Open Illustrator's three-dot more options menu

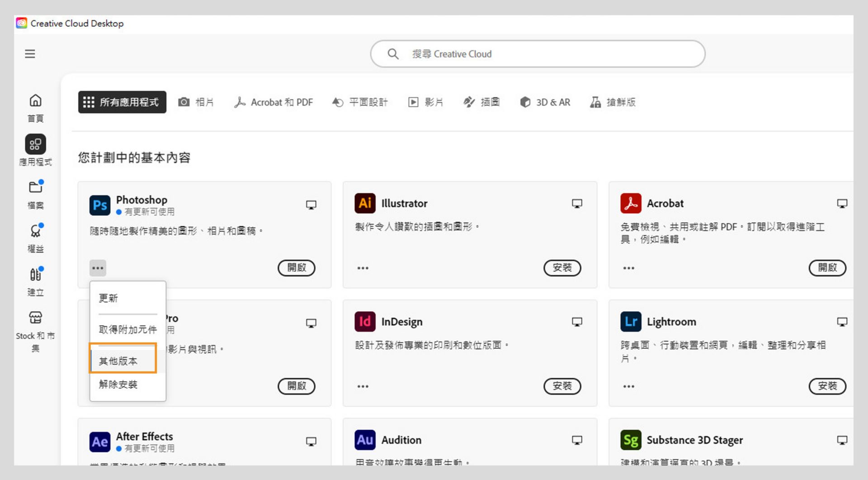363,268
